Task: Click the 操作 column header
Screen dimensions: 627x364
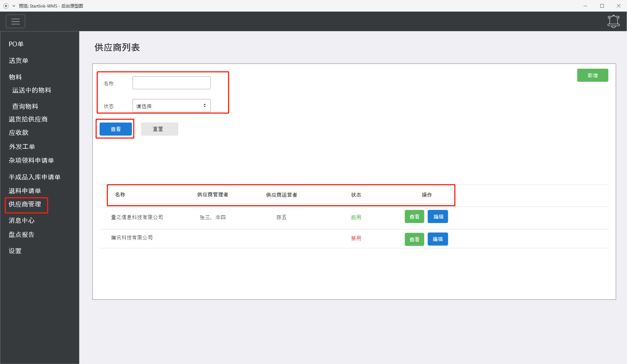Action: point(427,195)
